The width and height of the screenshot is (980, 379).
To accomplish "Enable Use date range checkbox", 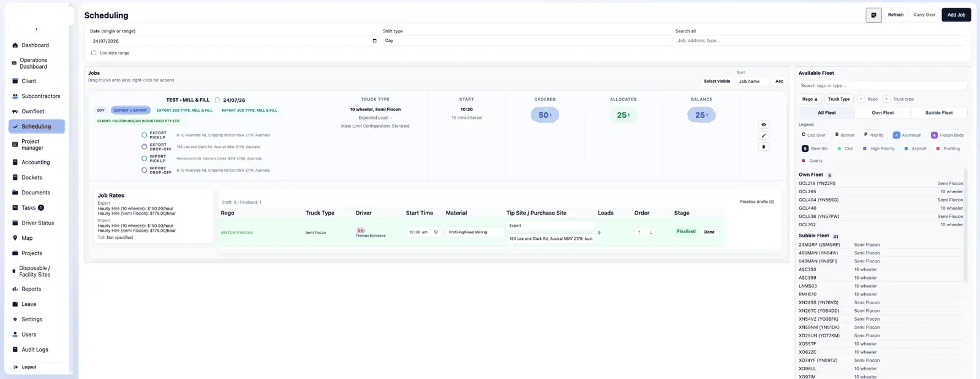I will [94, 53].
